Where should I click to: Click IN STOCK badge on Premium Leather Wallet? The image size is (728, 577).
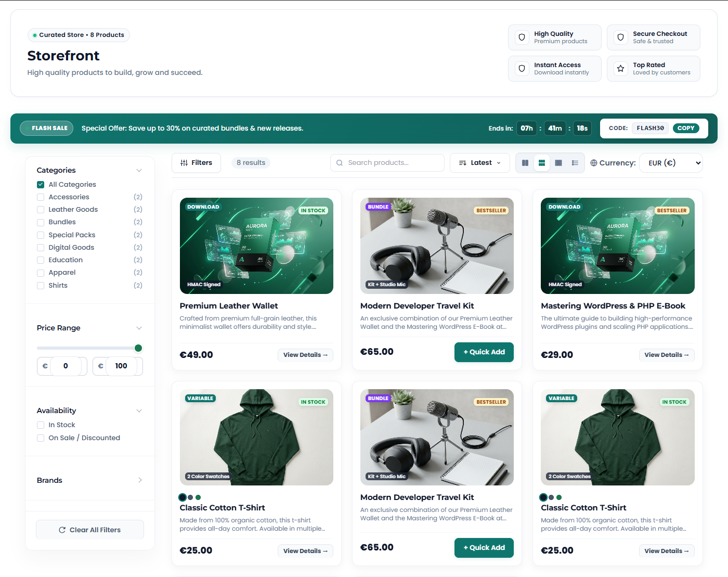313,211
